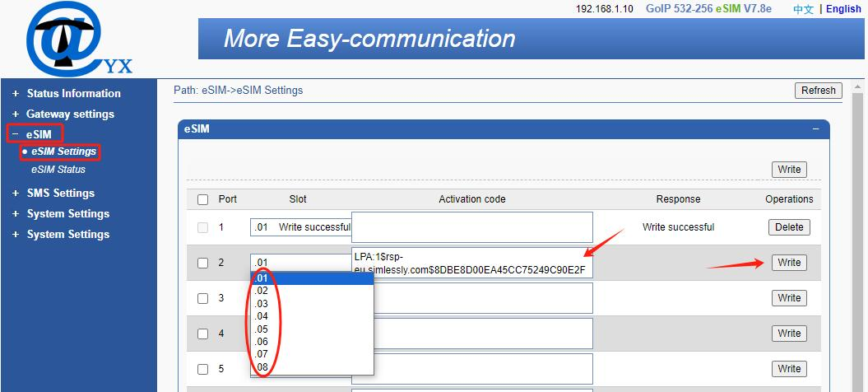Click the top Write button above table

789,169
